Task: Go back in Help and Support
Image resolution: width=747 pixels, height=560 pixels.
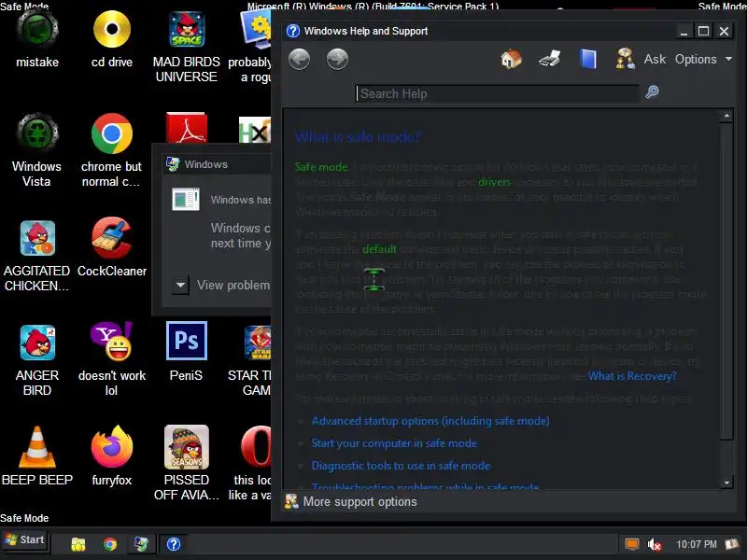Action: (x=299, y=60)
